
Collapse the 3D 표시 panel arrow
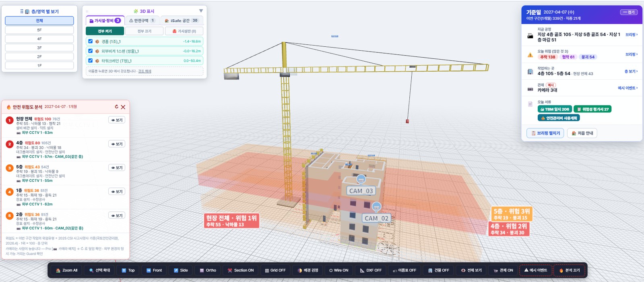pyautogui.click(x=201, y=11)
